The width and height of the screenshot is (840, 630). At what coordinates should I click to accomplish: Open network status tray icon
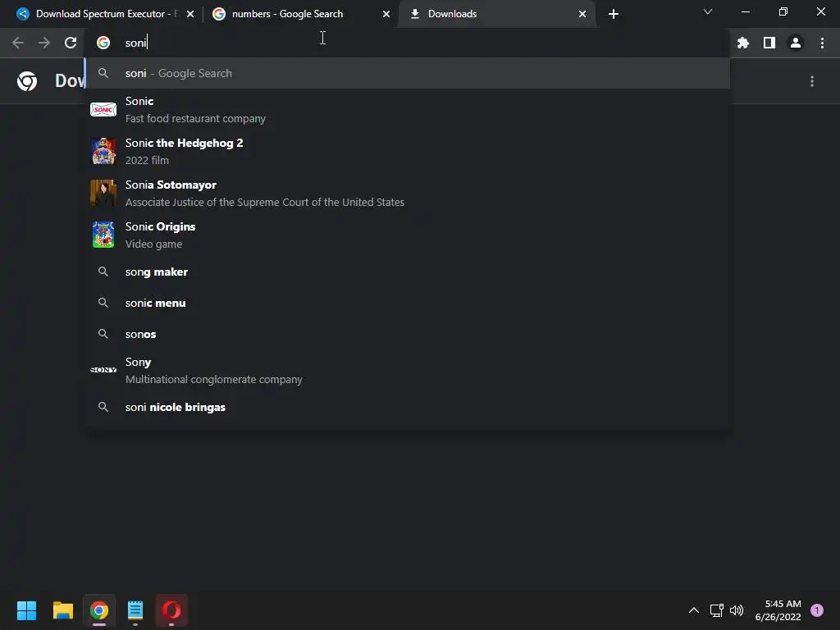click(x=716, y=610)
